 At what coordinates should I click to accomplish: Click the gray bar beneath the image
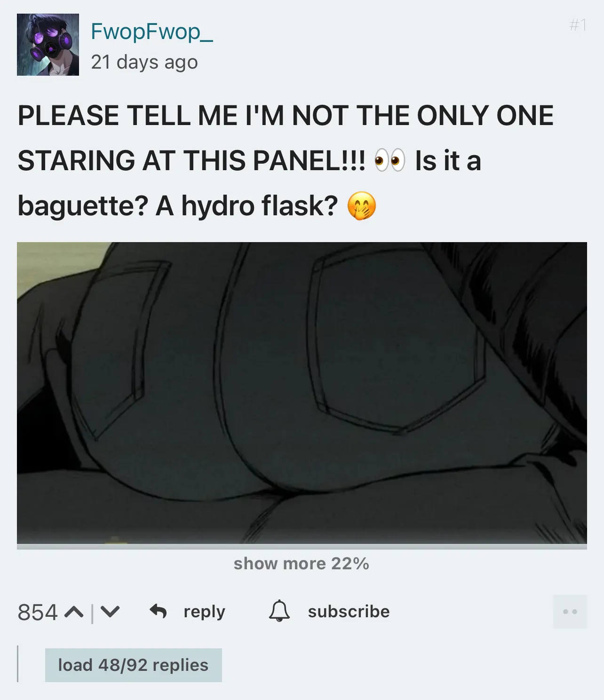[302, 547]
